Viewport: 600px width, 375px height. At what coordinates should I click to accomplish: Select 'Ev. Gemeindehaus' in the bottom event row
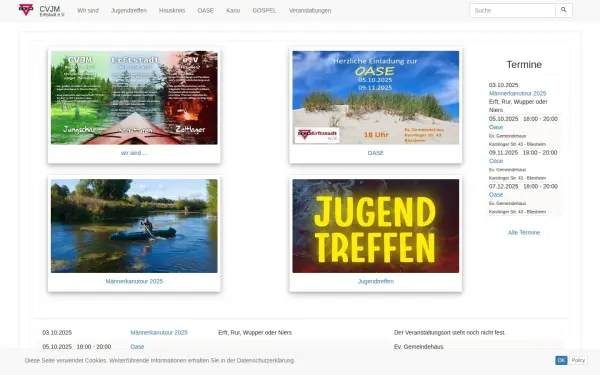tap(419, 347)
